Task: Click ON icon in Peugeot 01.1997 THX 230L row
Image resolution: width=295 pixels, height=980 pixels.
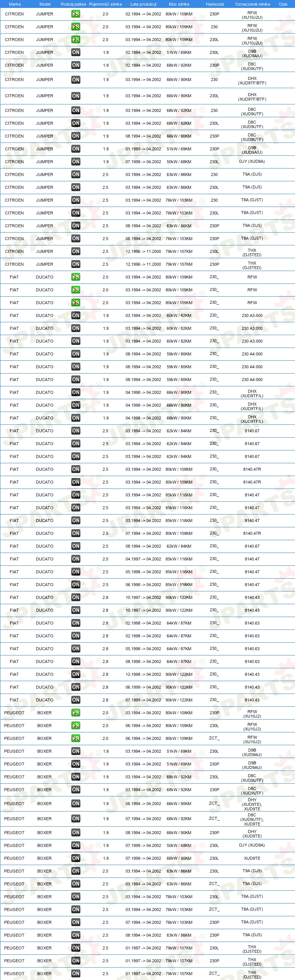Action: [x=76, y=948]
